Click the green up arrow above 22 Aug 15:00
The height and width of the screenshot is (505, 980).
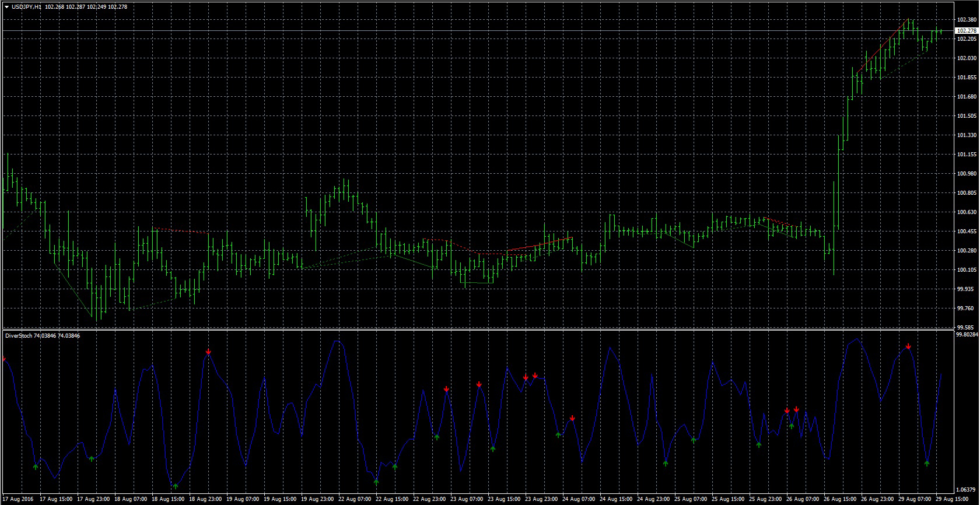point(376,482)
